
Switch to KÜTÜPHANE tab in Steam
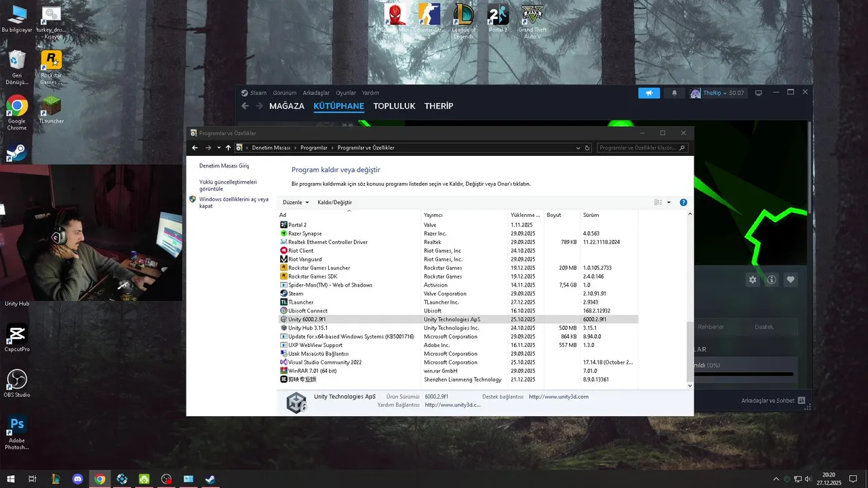click(x=339, y=106)
